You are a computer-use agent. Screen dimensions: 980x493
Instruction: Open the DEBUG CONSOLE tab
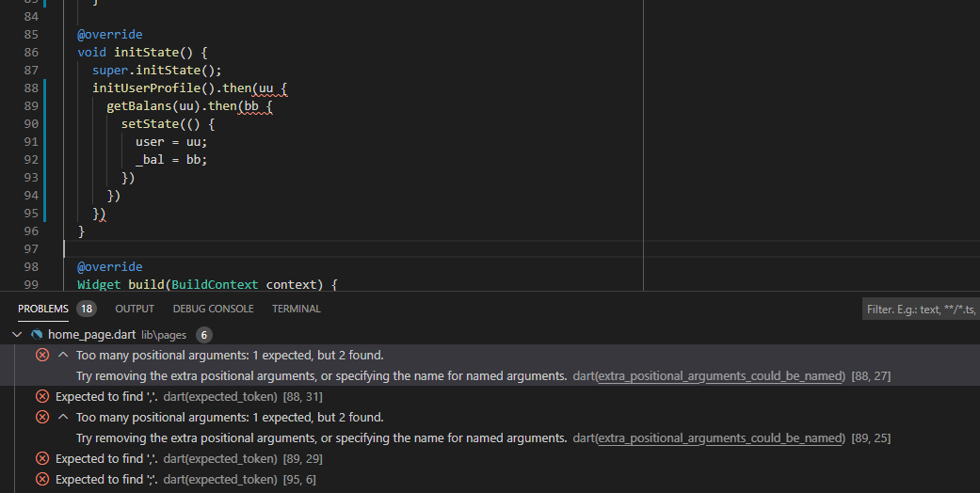(x=213, y=309)
